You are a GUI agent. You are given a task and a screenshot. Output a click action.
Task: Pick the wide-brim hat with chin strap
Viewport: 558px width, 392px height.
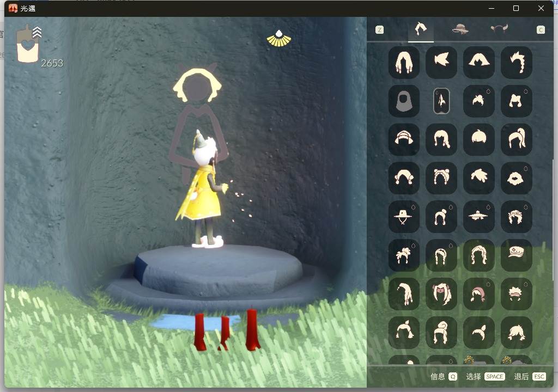404,217
